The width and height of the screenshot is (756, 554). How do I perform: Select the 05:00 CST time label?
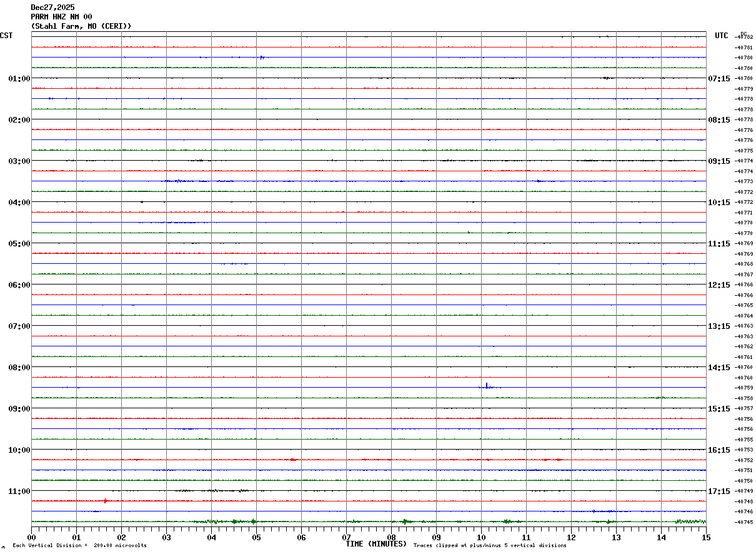(19, 244)
